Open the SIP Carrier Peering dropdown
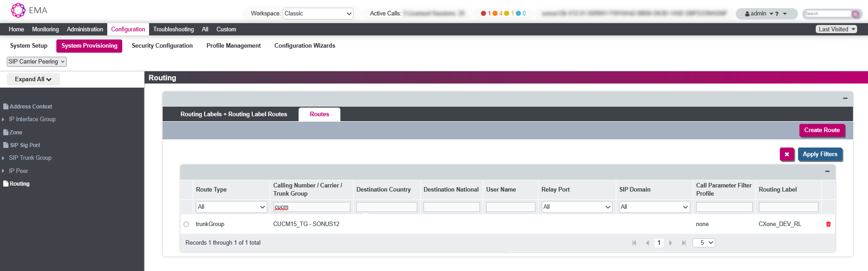868x271 pixels. tap(37, 62)
